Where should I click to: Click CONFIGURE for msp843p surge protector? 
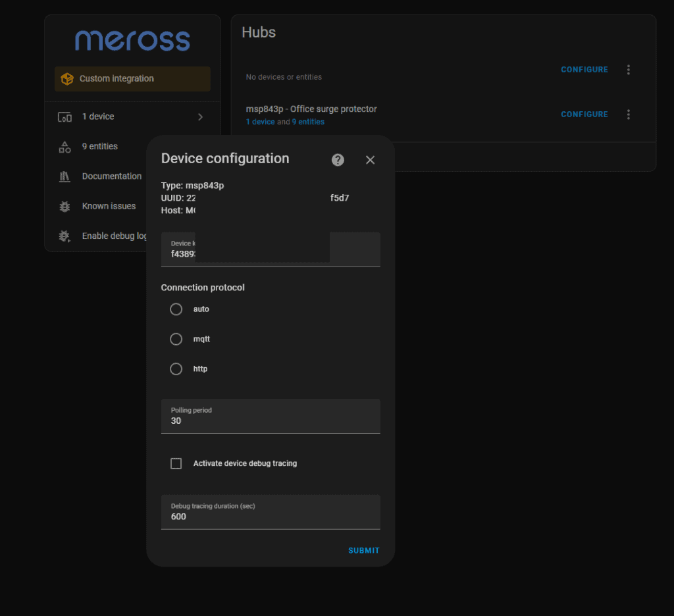pos(584,115)
